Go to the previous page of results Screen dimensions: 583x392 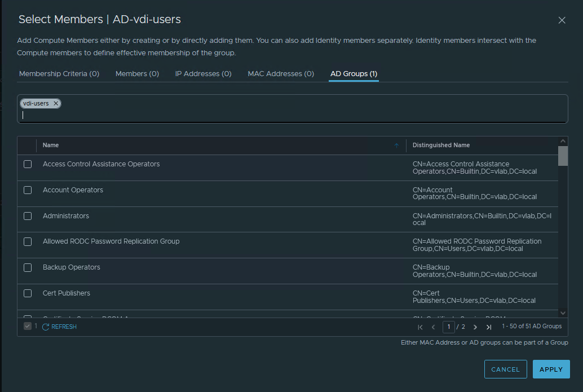tap(434, 327)
